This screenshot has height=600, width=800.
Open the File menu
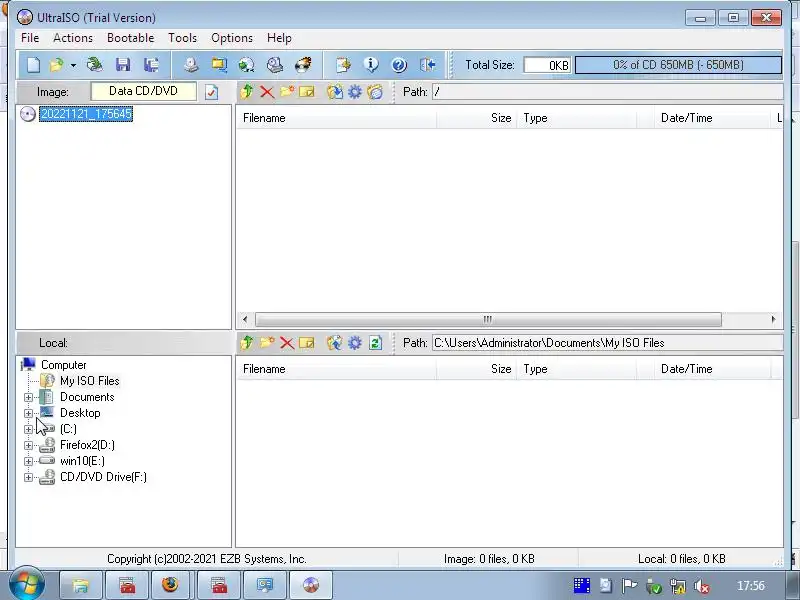30,38
